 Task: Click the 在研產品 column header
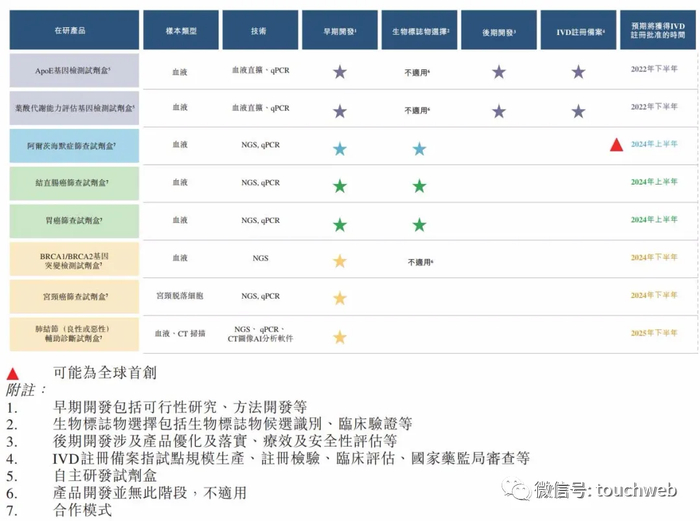[x=74, y=30]
